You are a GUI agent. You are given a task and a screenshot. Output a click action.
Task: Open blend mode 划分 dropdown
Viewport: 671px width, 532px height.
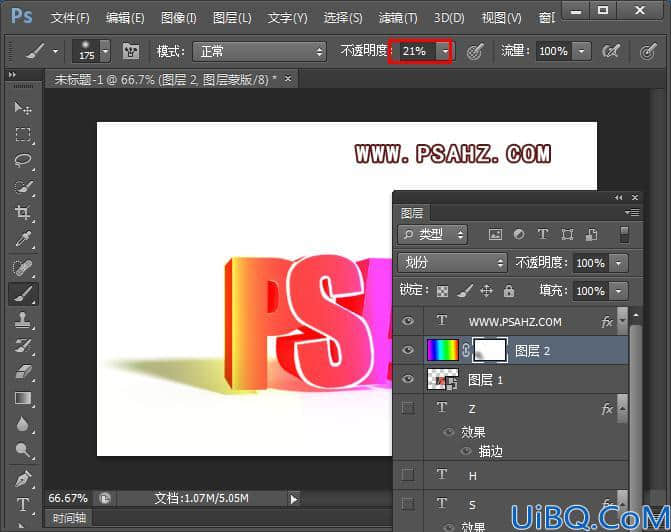pos(452,262)
